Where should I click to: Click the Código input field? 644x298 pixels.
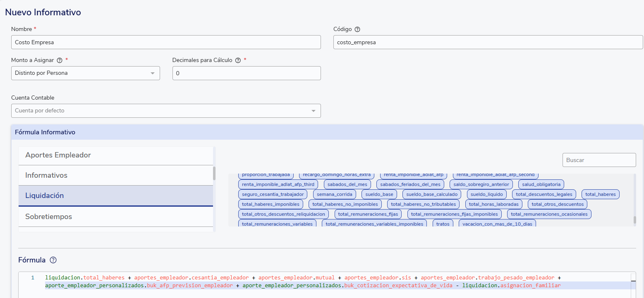click(488, 42)
